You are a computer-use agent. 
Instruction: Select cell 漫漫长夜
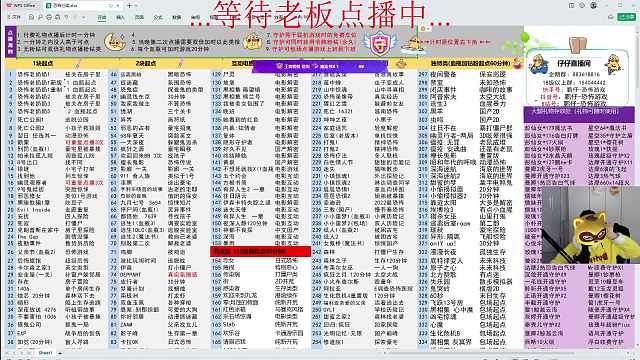point(442,252)
